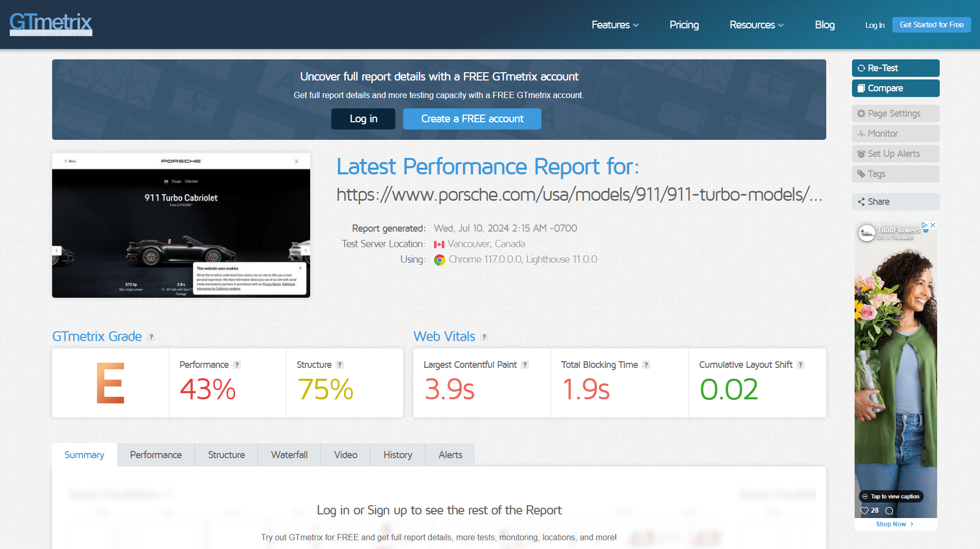This screenshot has width=980, height=549.
Task: Open the Alerts tab
Action: [451, 455]
